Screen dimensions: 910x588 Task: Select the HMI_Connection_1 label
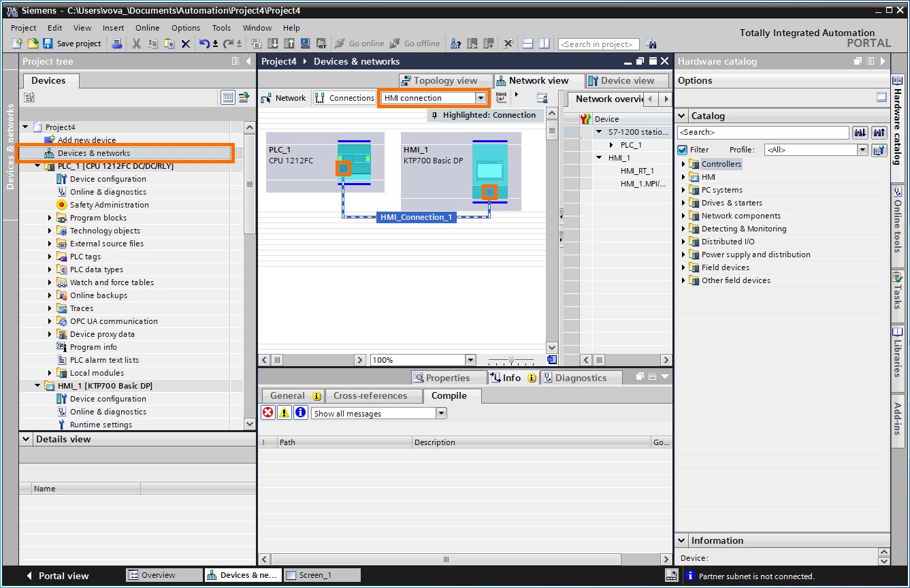pos(416,217)
